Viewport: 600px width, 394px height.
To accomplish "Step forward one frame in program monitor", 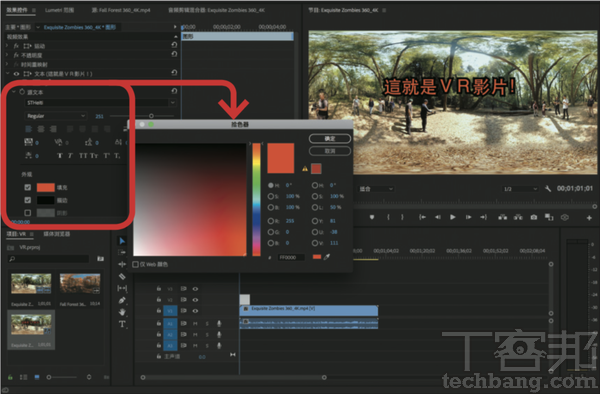I will point(468,217).
